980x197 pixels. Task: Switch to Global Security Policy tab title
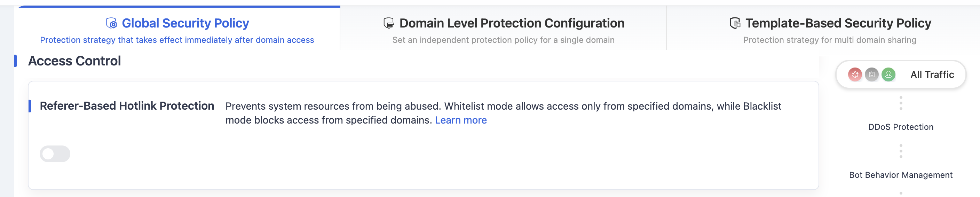pyautogui.click(x=185, y=24)
